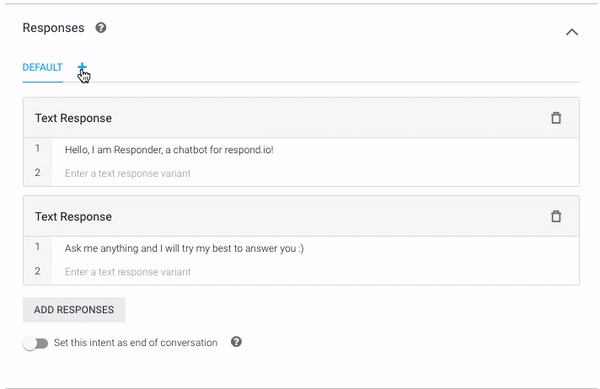Screen dimensions: 600x389
Task: Select the DEFAULT responses tab
Action: (42, 67)
